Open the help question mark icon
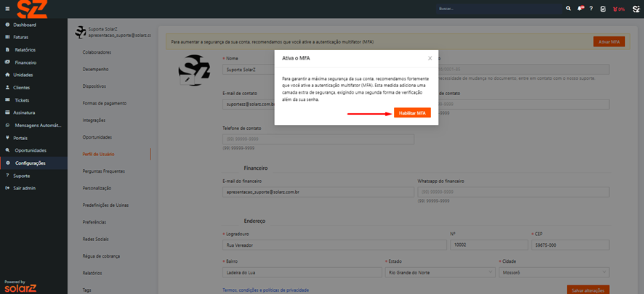Image resolution: width=644 pixels, height=294 pixels. click(x=592, y=9)
